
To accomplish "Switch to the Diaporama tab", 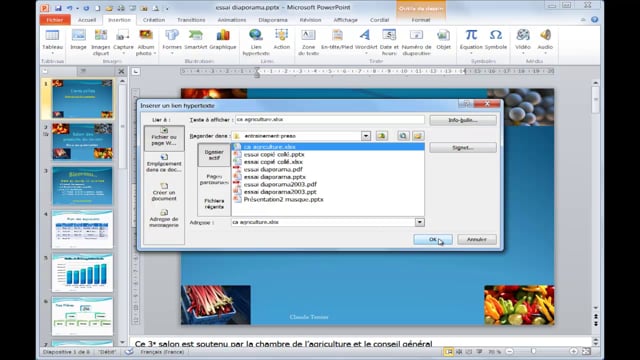I will (x=273, y=20).
